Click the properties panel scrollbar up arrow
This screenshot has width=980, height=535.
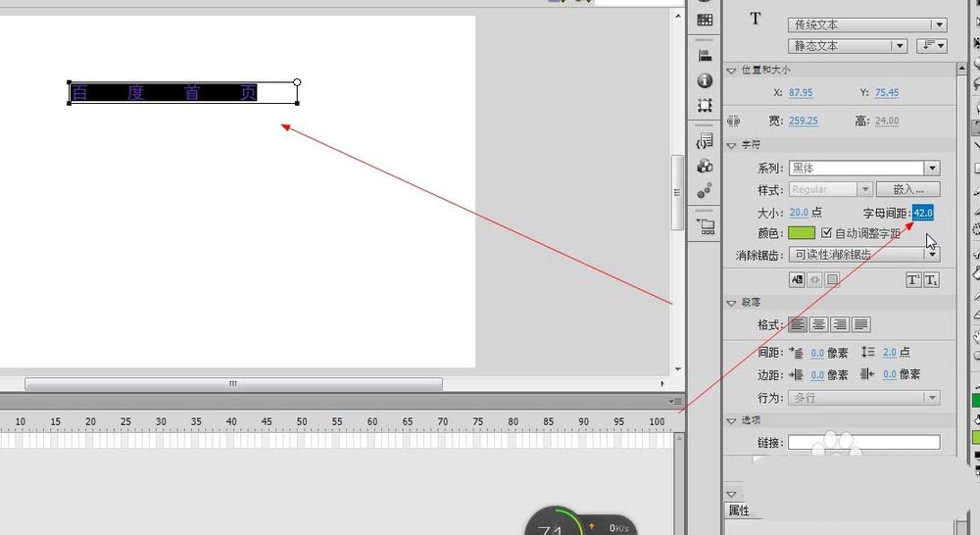[962, 69]
